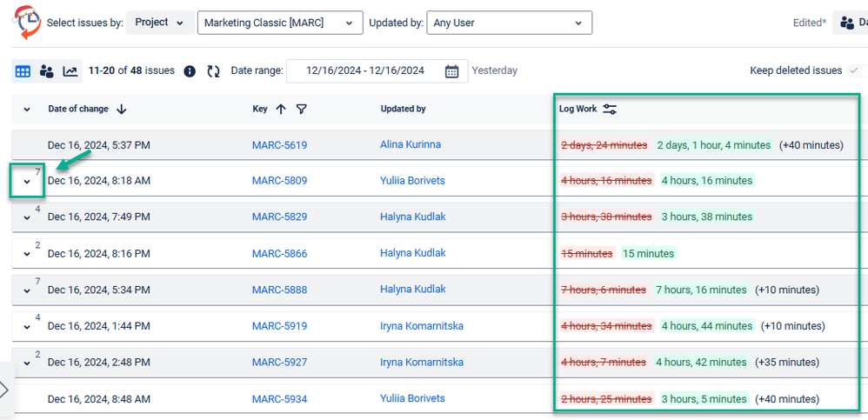Expand the MARC-5919 row
The width and height of the screenshot is (868, 420).
tap(27, 327)
